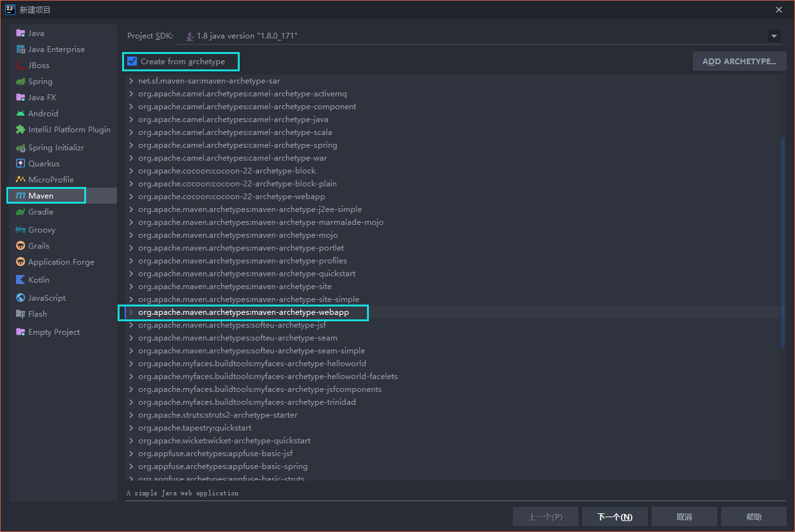Expand maven-archetype-webapp entry

[x=131, y=312]
